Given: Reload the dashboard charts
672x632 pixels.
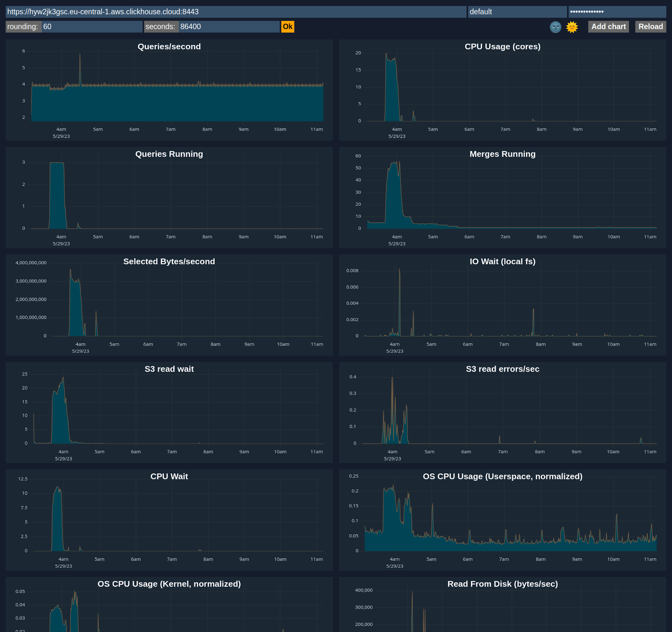Looking at the screenshot, I should pos(650,26).
